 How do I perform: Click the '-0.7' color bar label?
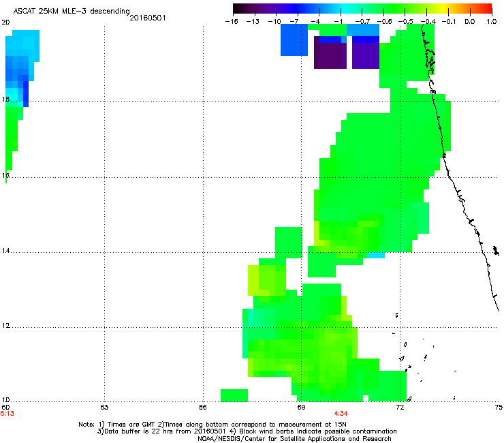click(362, 22)
